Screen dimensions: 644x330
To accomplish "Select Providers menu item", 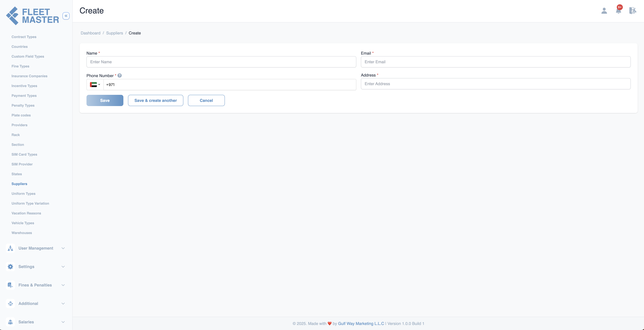I will 19,125.
